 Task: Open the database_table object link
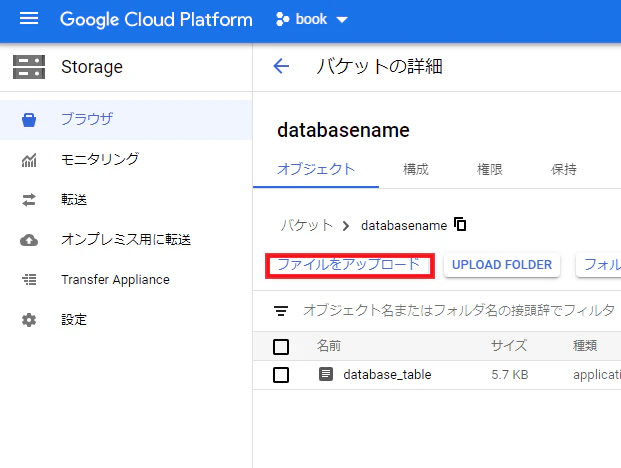pyautogui.click(x=387, y=375)
